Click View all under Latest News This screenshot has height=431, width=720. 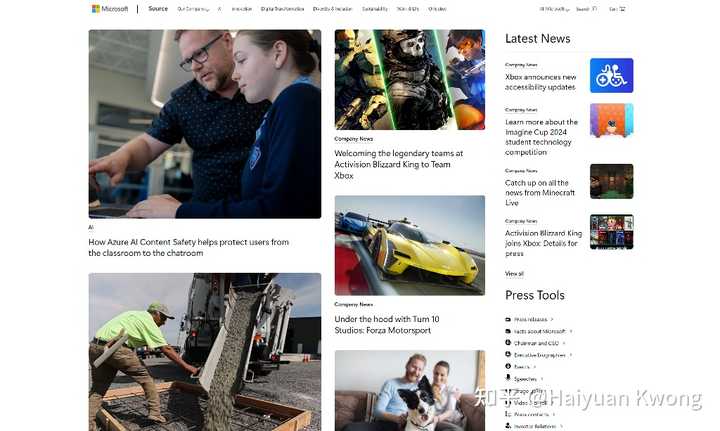(514, 274)
